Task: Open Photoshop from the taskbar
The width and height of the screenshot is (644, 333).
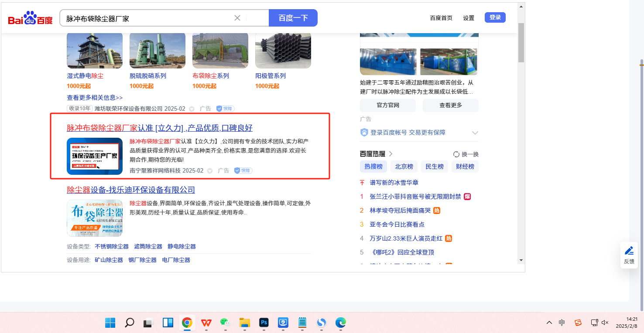Action: click(264, 323)
